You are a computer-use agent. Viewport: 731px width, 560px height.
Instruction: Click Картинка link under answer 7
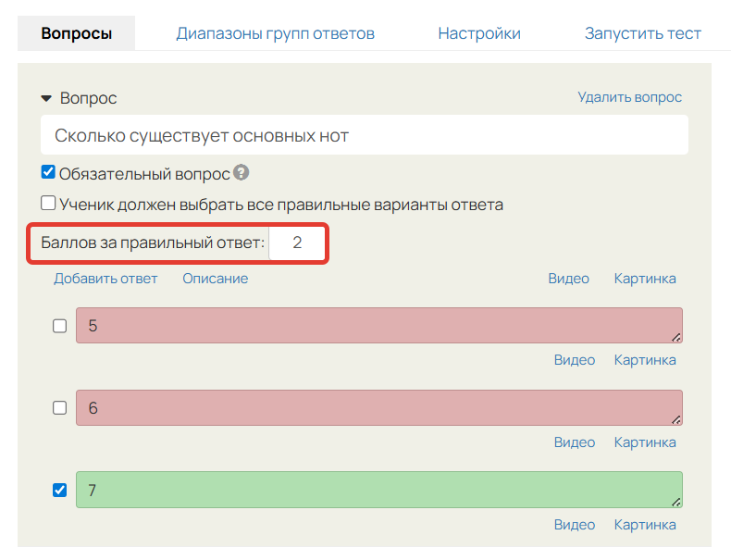[x=645, y=525]
